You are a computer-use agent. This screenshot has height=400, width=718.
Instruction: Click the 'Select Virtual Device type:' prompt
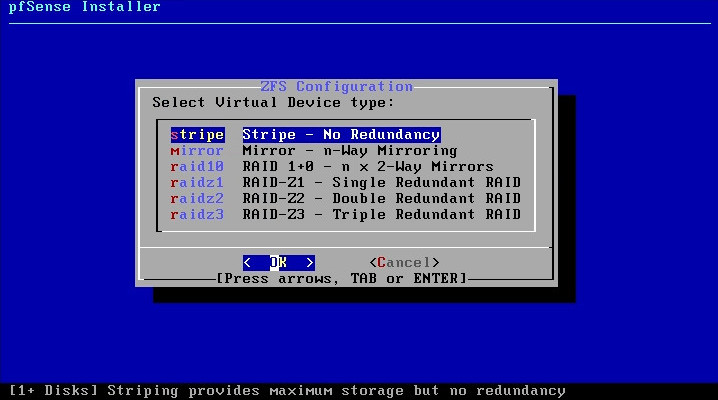click(273, 102)
